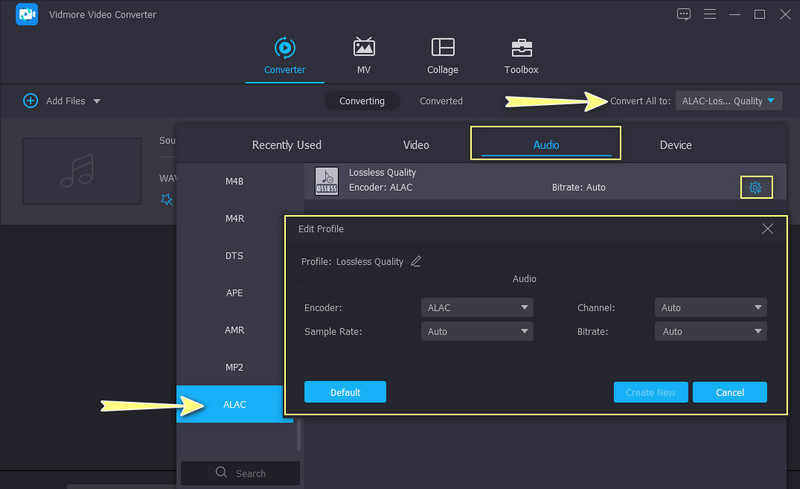Click the Default button

[x=345, y=392]
